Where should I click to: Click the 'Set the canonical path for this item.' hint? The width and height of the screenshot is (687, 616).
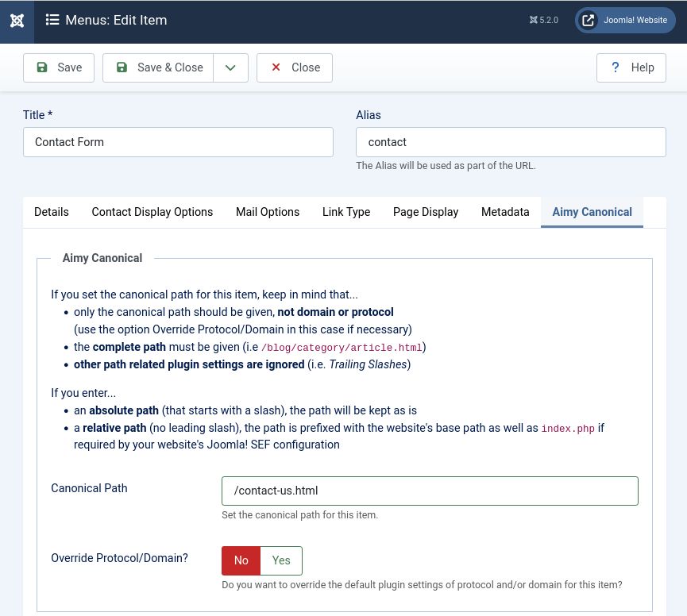click(299, 515)
